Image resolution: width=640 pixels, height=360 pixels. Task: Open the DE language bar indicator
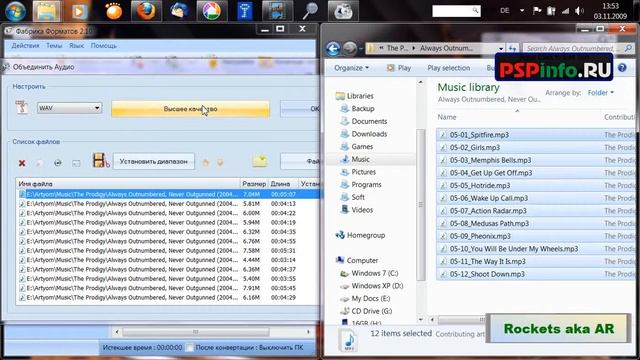click(505, 11)
